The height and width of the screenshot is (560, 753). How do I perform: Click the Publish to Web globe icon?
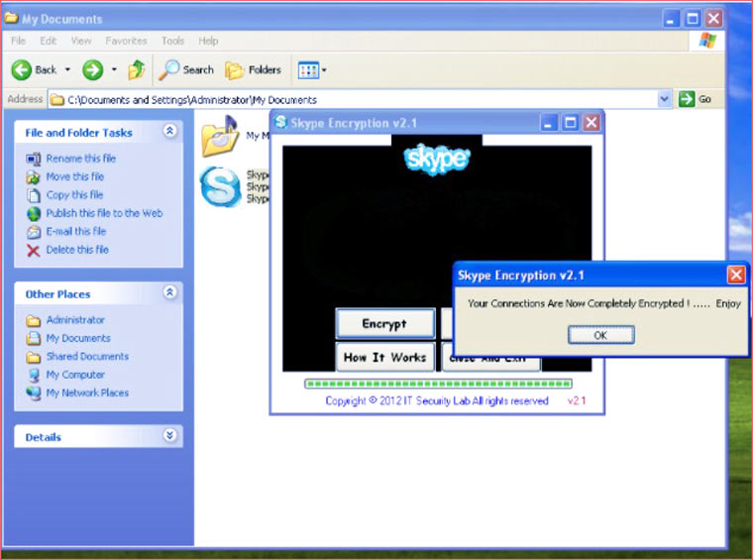pos(33,213)
